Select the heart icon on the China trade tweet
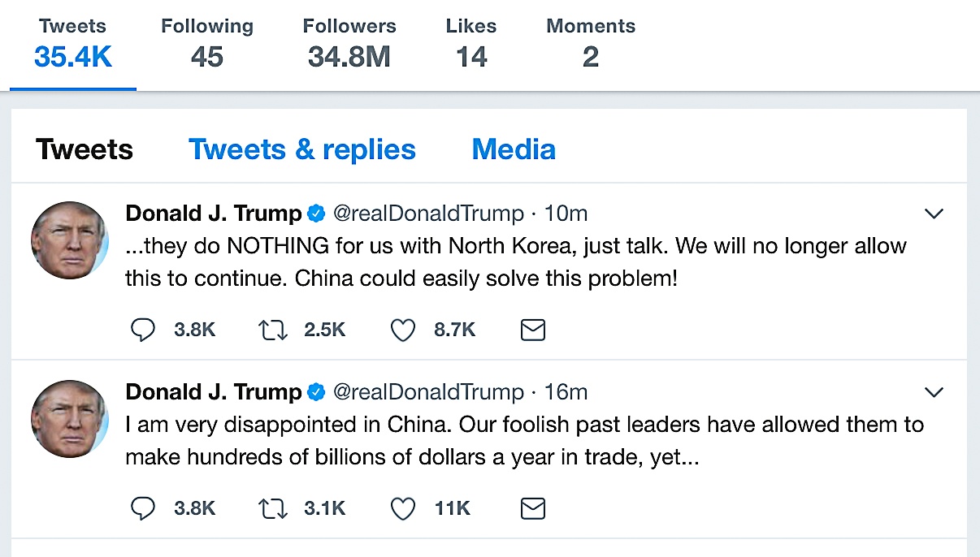 [402, 508]
